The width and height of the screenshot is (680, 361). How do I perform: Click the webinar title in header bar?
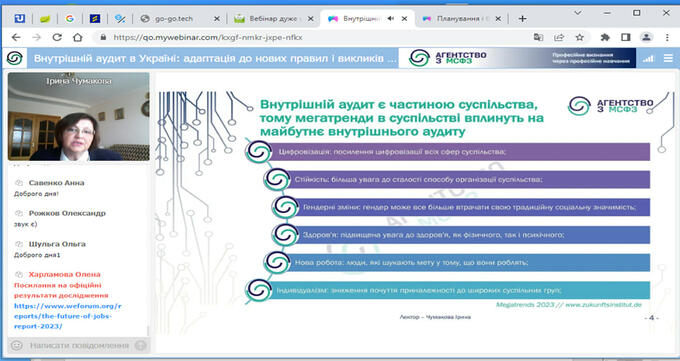(216, 58)
